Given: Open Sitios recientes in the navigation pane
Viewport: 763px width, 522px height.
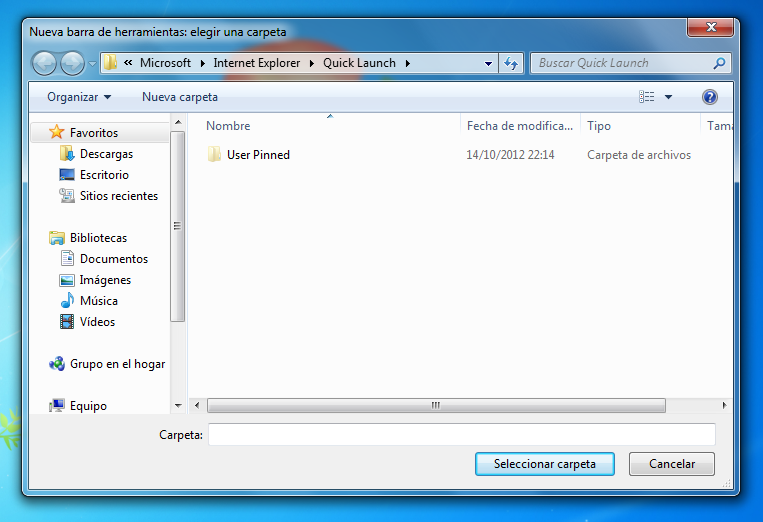Looking at the screenshot, I should 119,196.
